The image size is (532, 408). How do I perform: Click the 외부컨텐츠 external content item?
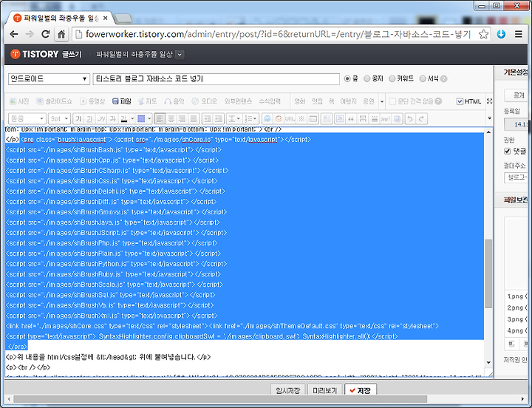[238, 101]
